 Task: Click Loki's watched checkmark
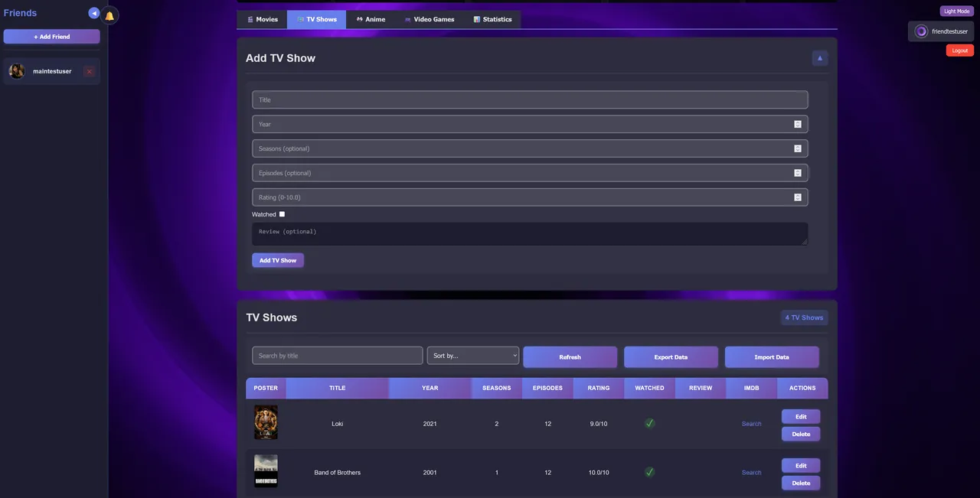649,423
